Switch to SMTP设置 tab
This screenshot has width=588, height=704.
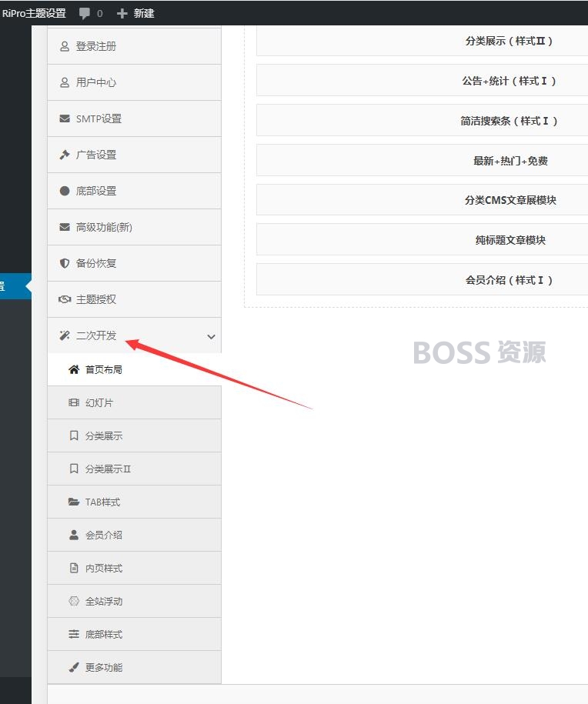click(135, 118)
